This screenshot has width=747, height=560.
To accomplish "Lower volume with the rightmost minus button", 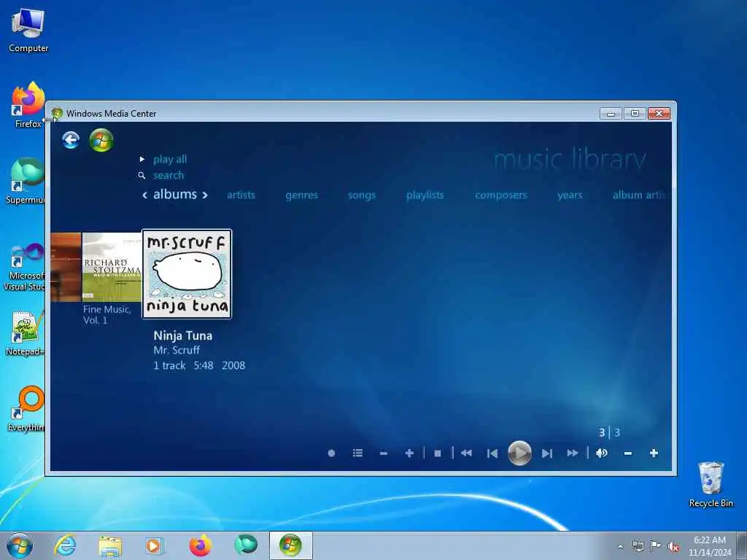I will [x=628, y=454].
